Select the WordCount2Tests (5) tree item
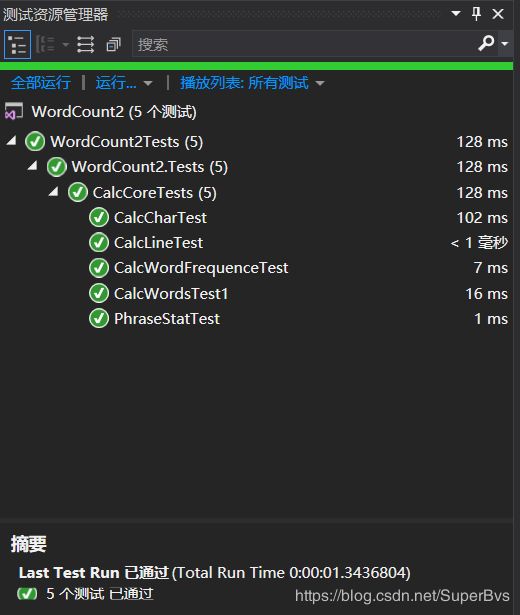The image size is (520, 615). pyautogui.click(x=127, y=142)
